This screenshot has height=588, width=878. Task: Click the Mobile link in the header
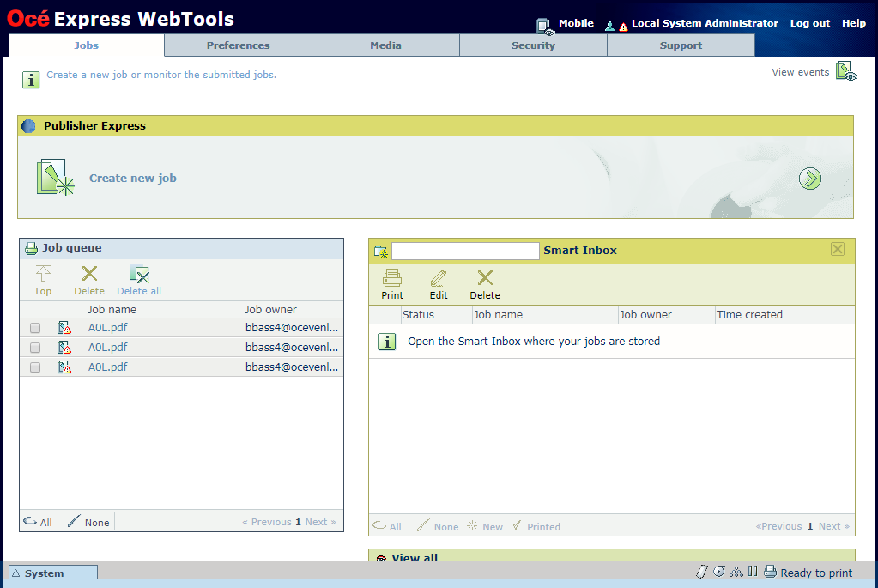tap(576, 23)
